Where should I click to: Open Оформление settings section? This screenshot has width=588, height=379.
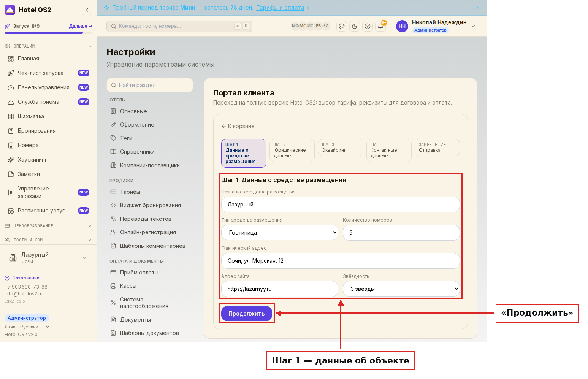pos(150,125)
